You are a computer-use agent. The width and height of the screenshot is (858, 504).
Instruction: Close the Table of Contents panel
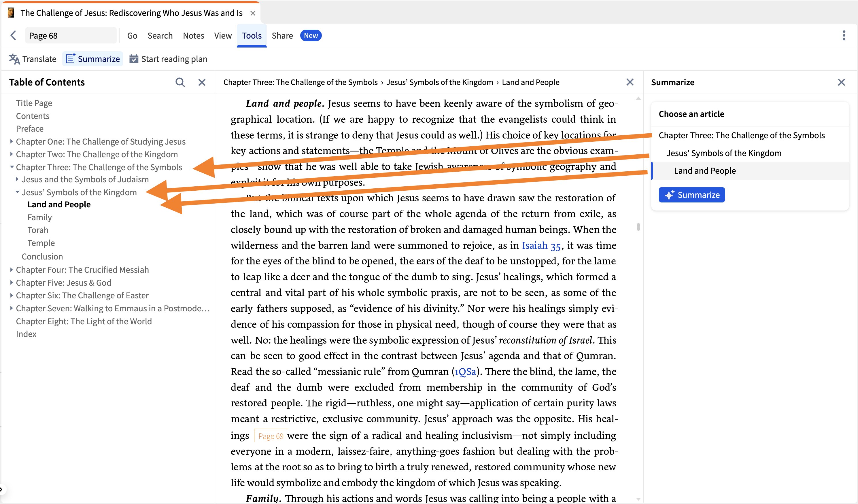tap(202, 82)
